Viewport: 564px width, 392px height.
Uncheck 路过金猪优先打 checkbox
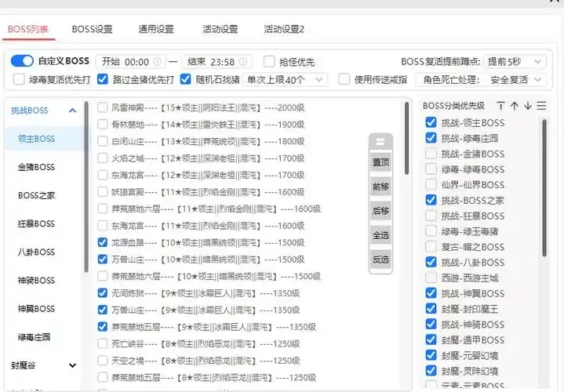103,79
